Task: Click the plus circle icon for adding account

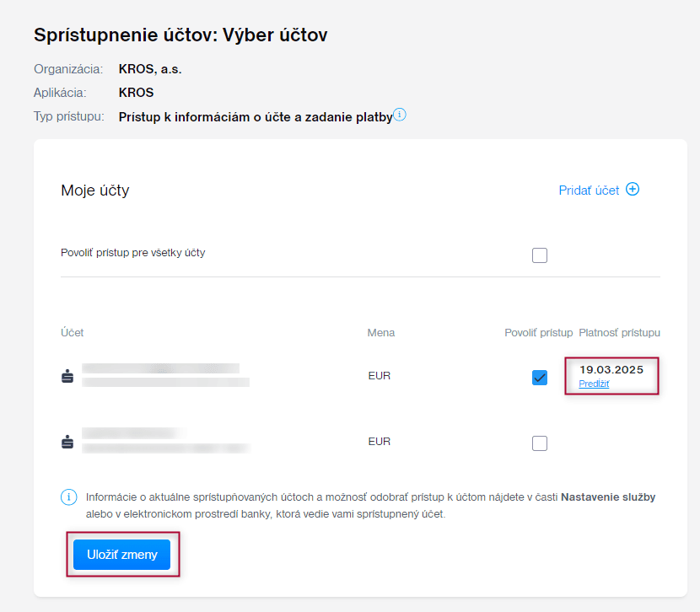Action: (x=633, y=190)
